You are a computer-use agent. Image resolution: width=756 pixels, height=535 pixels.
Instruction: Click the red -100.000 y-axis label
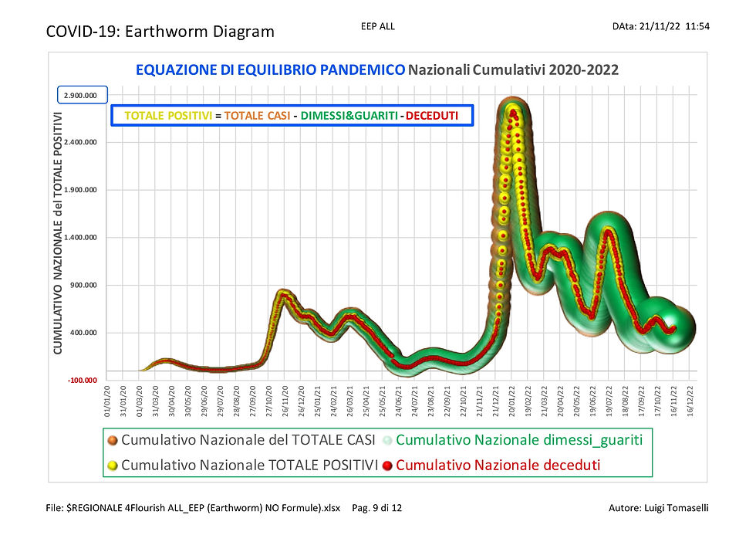[82, 381]
